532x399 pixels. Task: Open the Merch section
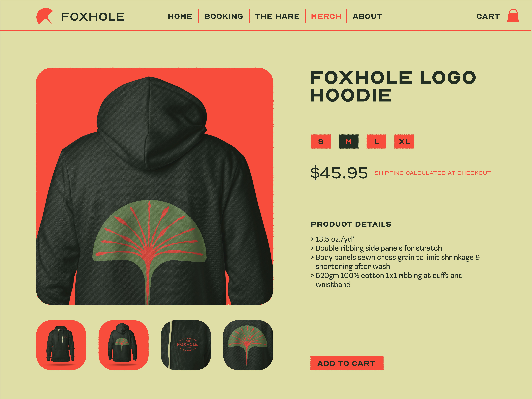coord(326,16)
